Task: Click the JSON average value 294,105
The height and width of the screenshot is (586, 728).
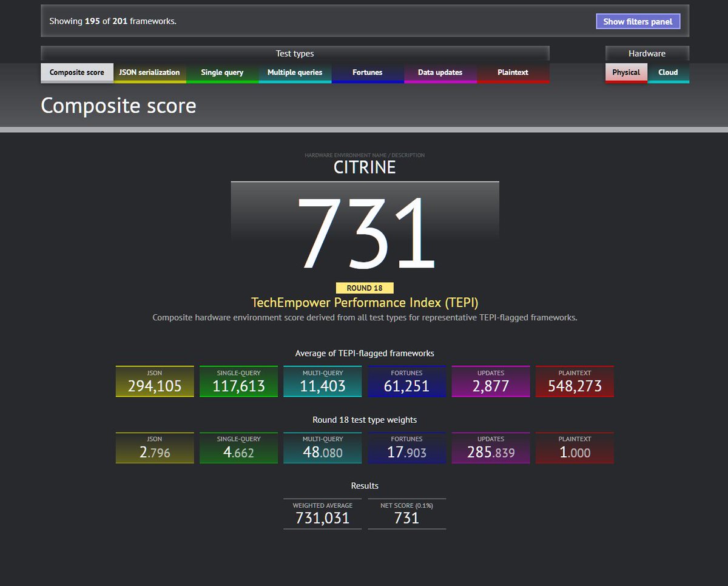Action: tap(155, 386)
